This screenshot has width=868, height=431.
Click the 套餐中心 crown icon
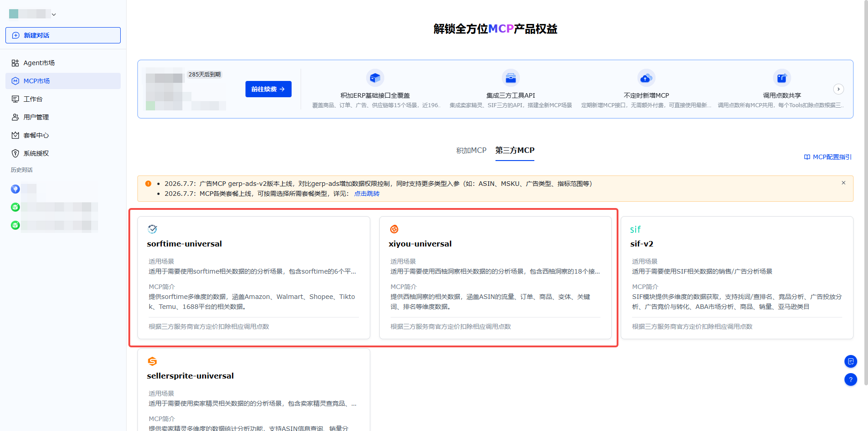[15, 135]
